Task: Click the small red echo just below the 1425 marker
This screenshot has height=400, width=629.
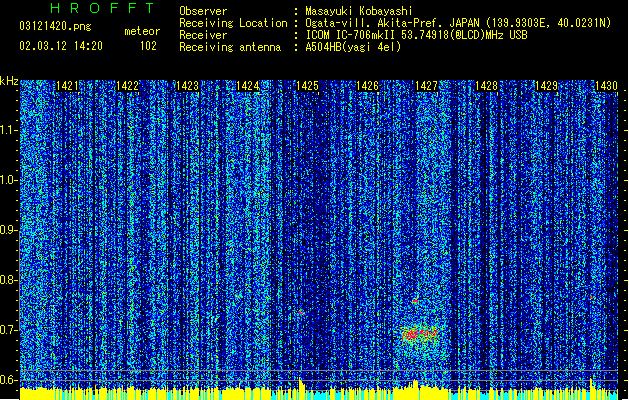Action: click(300, 311)
